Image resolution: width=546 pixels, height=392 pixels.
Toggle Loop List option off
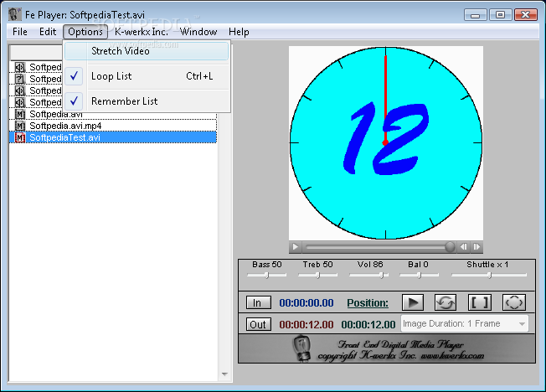[147, 76]
